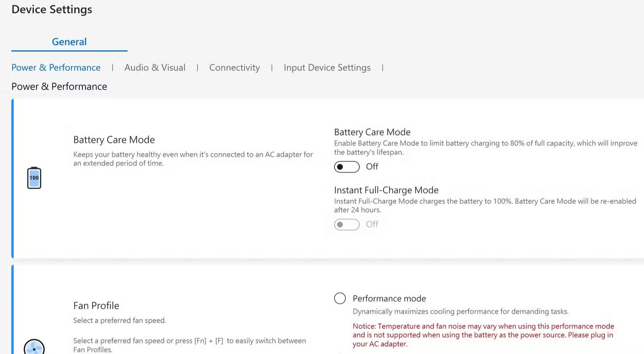Click the Performance mode description text
The width and height of the screenshot is (644, 354).
[x=461, y=311]
